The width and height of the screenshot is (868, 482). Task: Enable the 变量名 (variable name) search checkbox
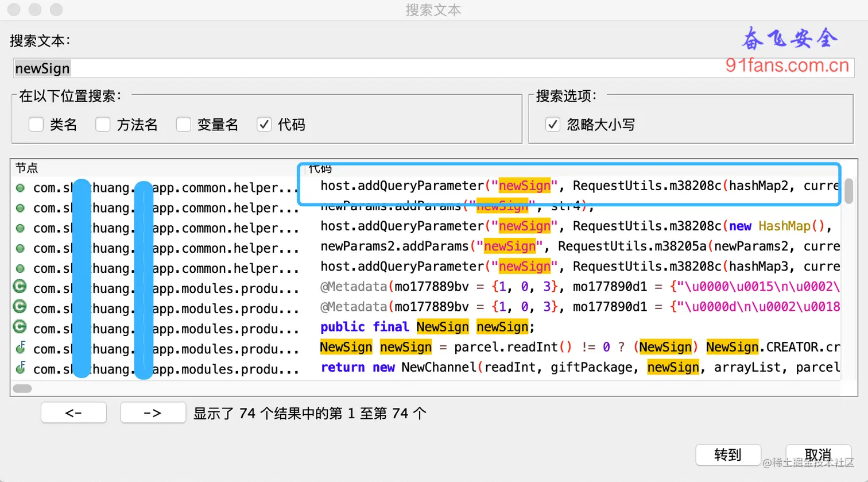click(x=183, y=124)
